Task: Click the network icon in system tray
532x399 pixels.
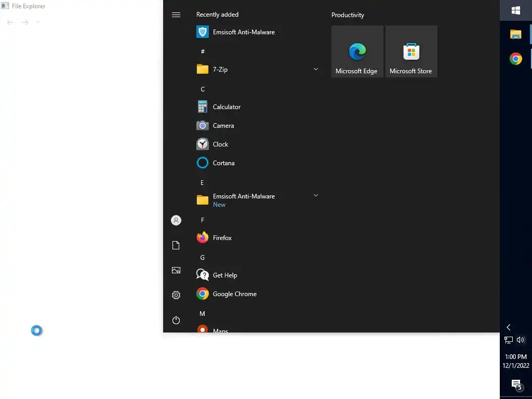Action: click(x=508, y=340)
